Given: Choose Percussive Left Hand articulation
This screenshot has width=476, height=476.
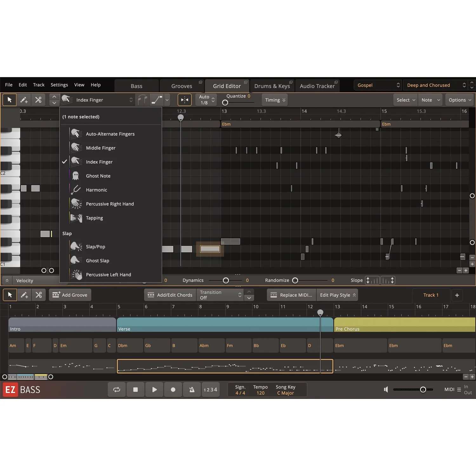Looking at the screenshot, I should tap(111, 274).
